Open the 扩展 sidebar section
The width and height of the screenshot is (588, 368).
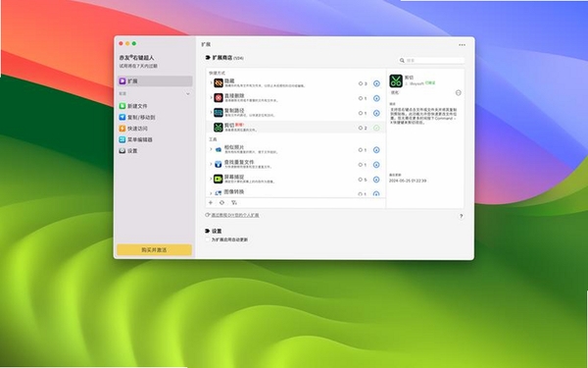pyautogui.click(x=155, y=81)
